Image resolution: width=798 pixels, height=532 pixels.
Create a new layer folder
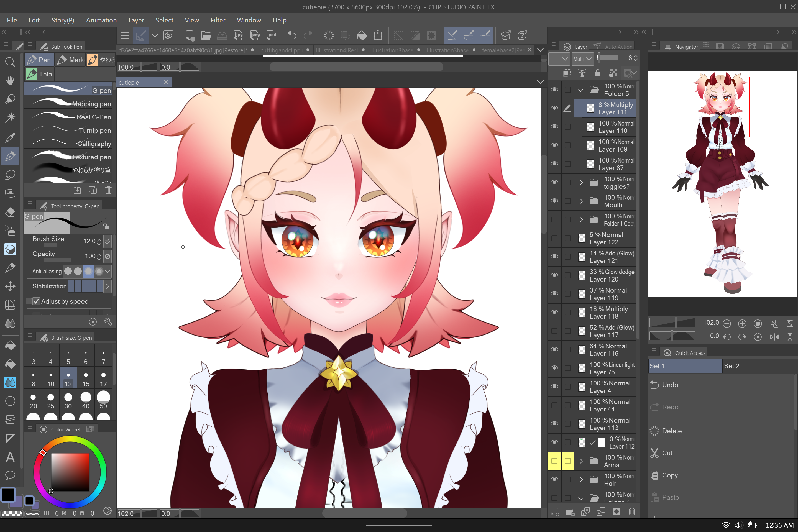click(x=570, y=512)
